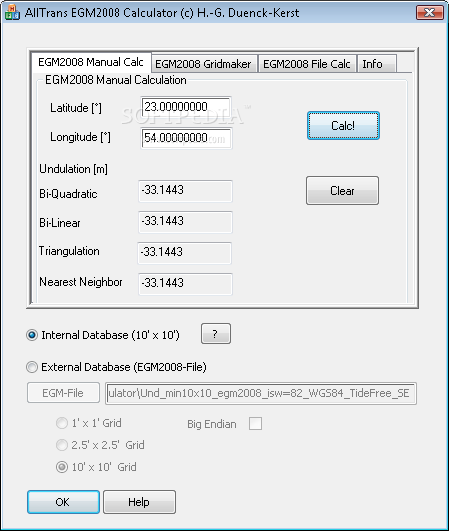
Task: Close the EGM2008 Calculator window
Action: [x=429, y=13]
